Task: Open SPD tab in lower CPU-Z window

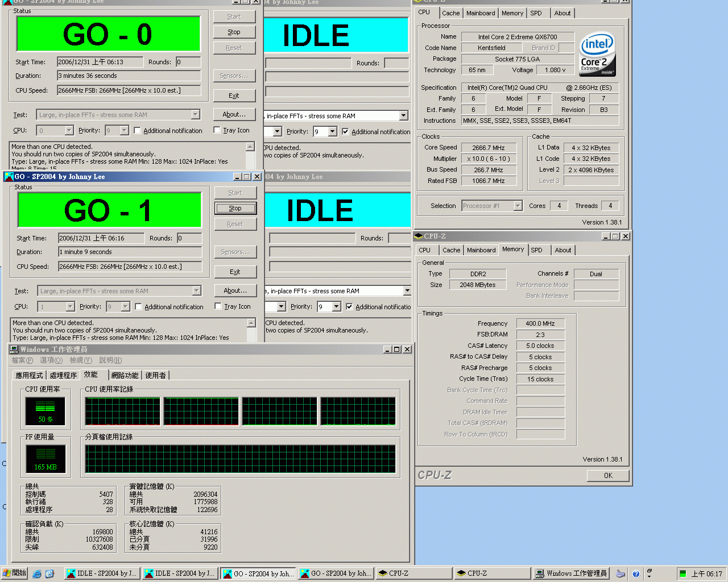Action: (x=536, y=250)
